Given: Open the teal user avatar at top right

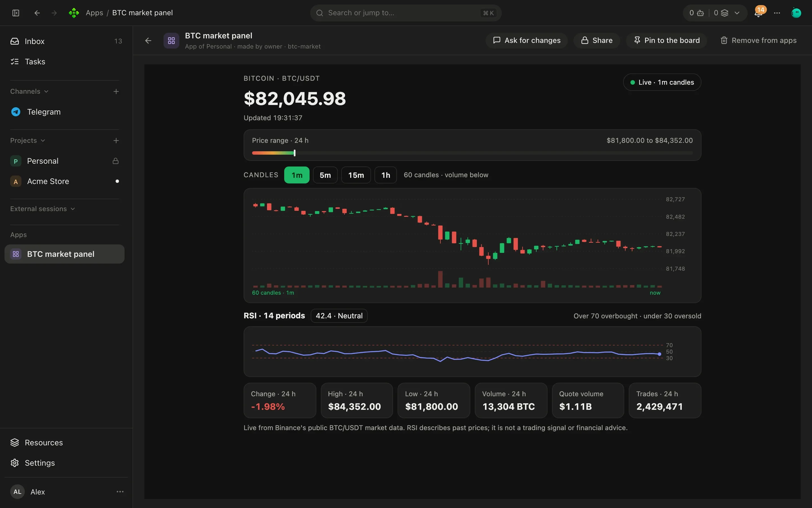Looking at the screenshot, I should click(x=796, y=13).
